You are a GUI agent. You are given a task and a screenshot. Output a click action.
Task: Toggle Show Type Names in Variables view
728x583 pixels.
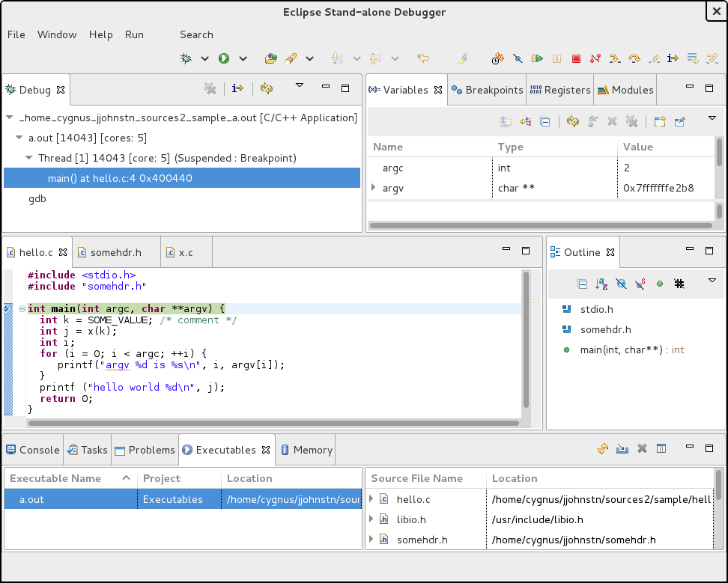click(x=506, y=122)
